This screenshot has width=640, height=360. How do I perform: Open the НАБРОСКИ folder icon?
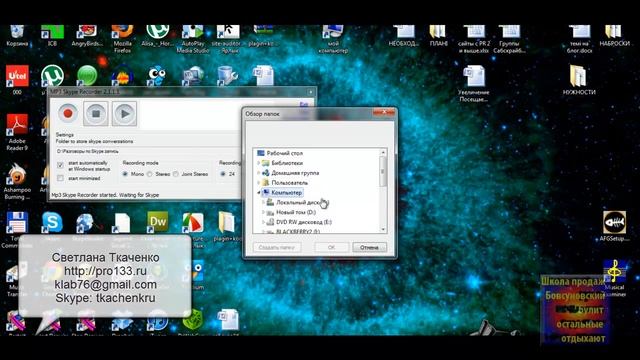614,36
